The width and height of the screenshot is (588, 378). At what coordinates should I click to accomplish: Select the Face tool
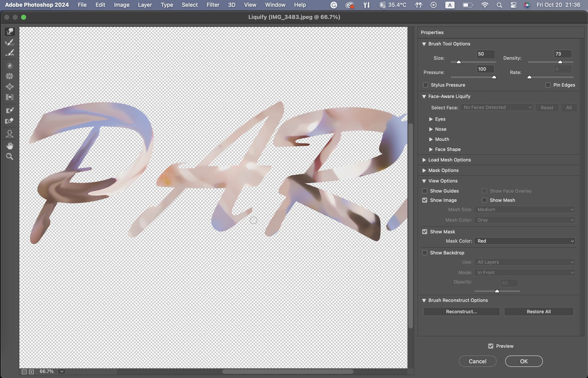[10, 134]
